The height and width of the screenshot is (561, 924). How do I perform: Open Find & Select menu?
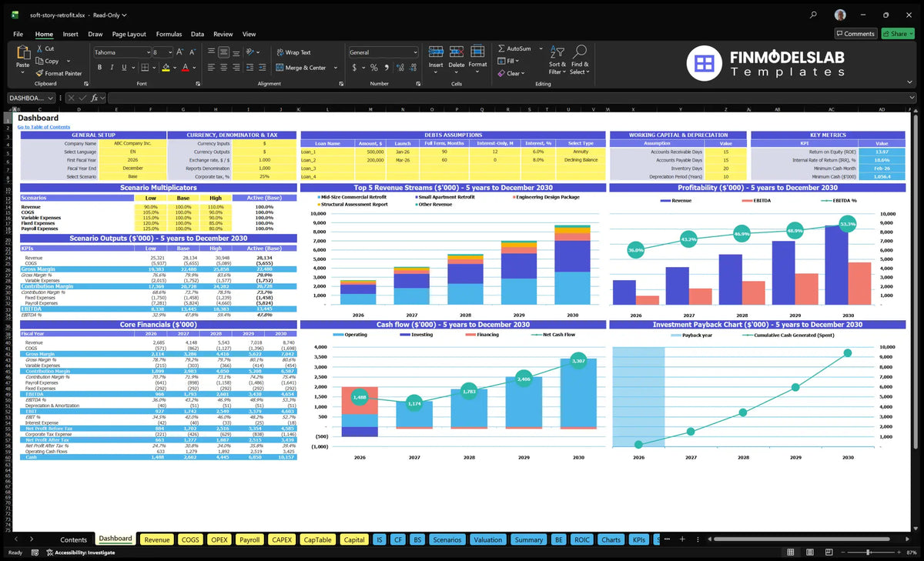pos(580,59)
